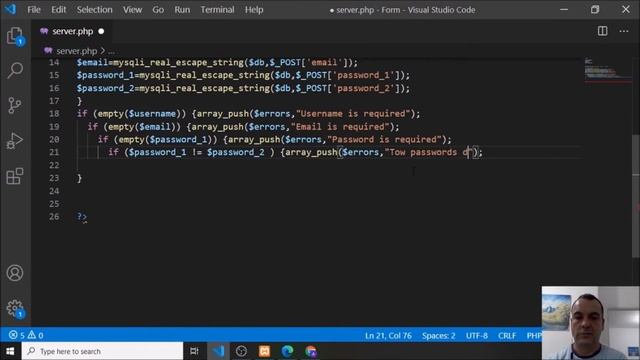Open the Extensions view
This screenshot has height=360, width=640.
coord(15,176)
